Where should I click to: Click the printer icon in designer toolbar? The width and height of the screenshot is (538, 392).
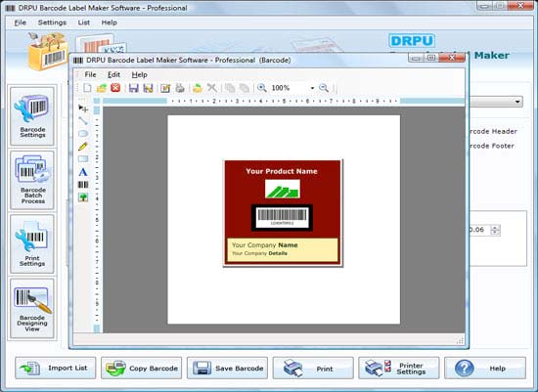coord(180,88)
